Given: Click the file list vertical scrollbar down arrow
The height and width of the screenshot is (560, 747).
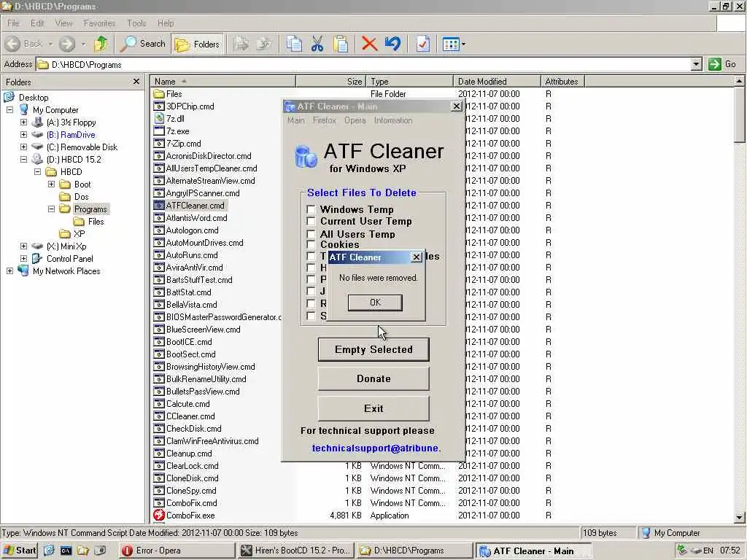Looking at the screenshot, I should pyautogui.click(x=739, y=517).
